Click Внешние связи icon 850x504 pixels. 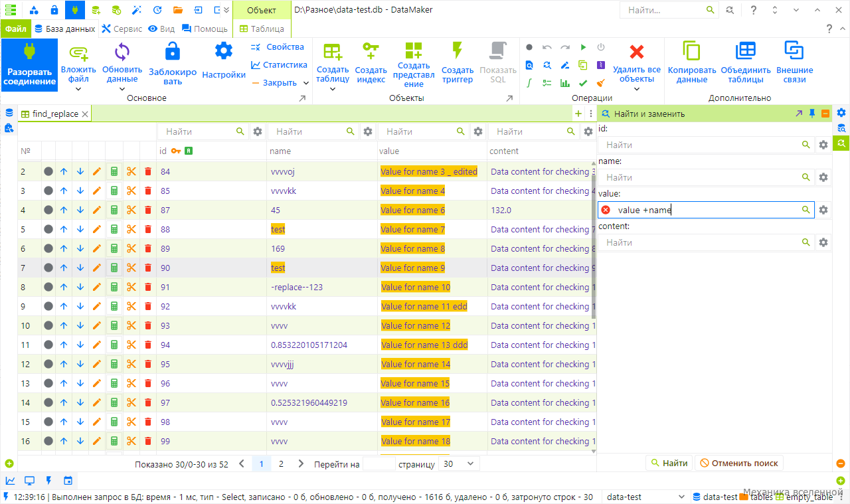pos(794,51)
